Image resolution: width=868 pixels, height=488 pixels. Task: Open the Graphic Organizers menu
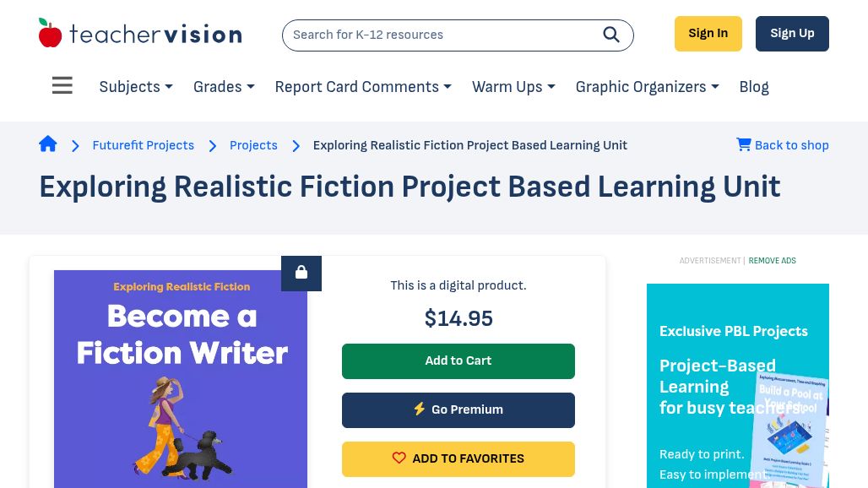coord(647,87)
